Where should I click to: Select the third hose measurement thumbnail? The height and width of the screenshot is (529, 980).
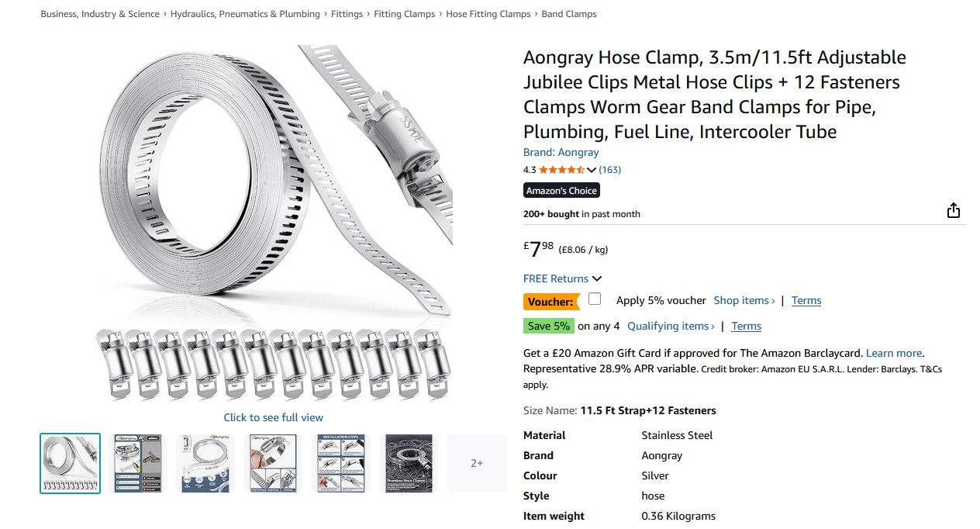tap(205, 463)
